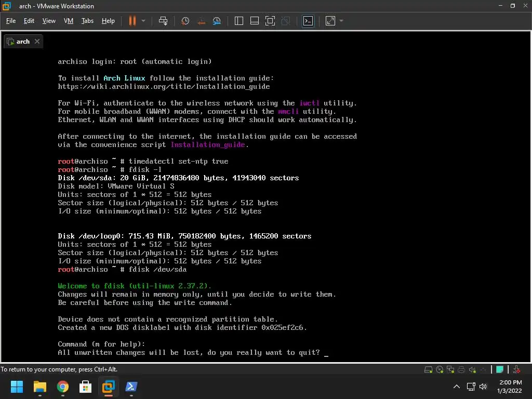
Task: Click the Send Ctrl+Alt+Del toolbar icon
Action: point(163,21)
